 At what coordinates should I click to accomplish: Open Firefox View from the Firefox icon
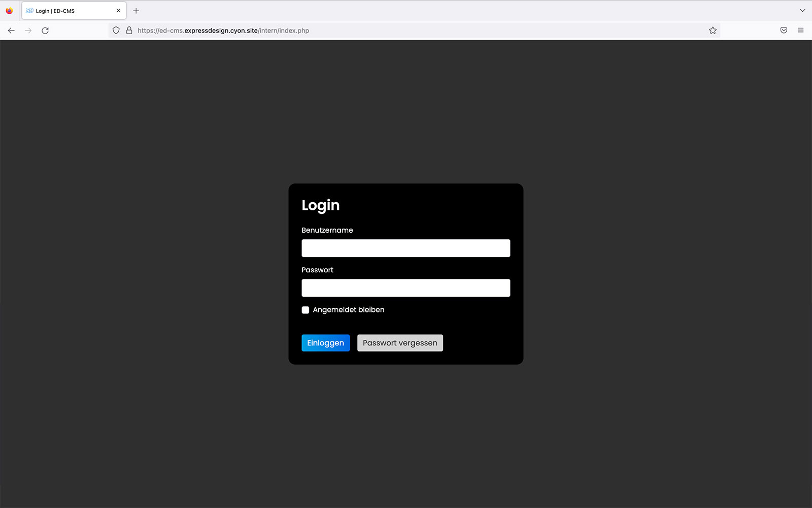tap(9, 11)
